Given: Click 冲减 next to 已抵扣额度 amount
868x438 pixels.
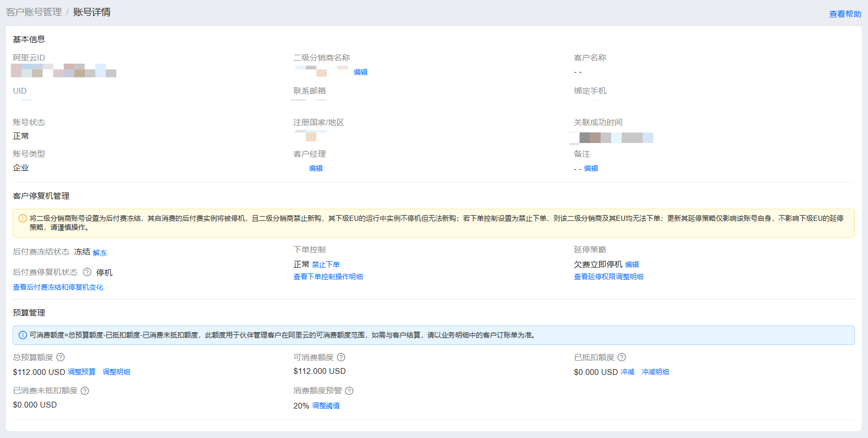Looking at the screenshot, I should tap(627, 372).
